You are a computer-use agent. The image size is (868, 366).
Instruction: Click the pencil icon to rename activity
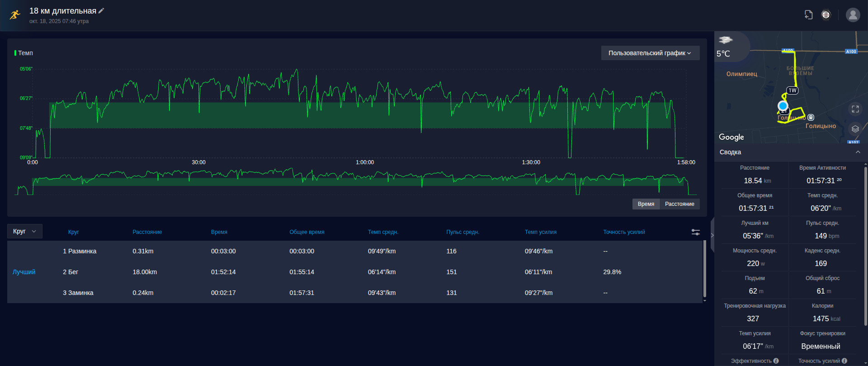[101, 11]
